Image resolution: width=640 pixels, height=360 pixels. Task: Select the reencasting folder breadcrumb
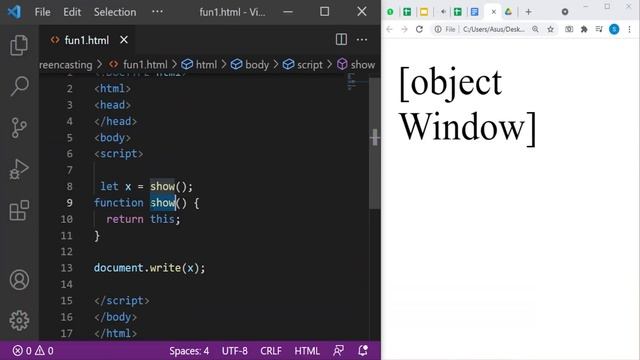[66, 64]
